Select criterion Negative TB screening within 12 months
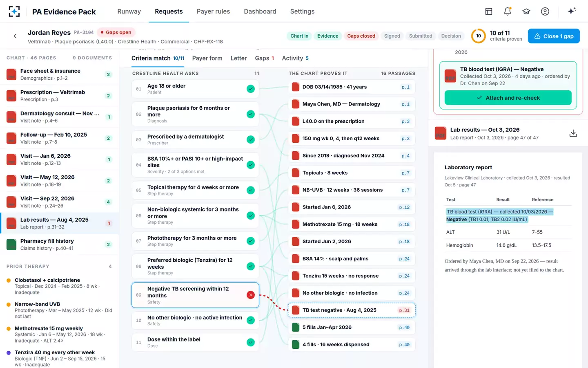The height and width of the screenshot is (368, 588). coord(195,295)
